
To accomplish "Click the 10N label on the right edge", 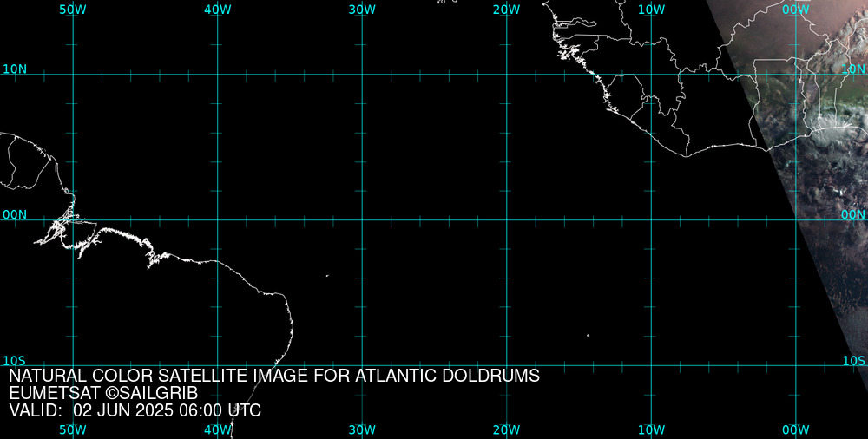I will (853, 69).
